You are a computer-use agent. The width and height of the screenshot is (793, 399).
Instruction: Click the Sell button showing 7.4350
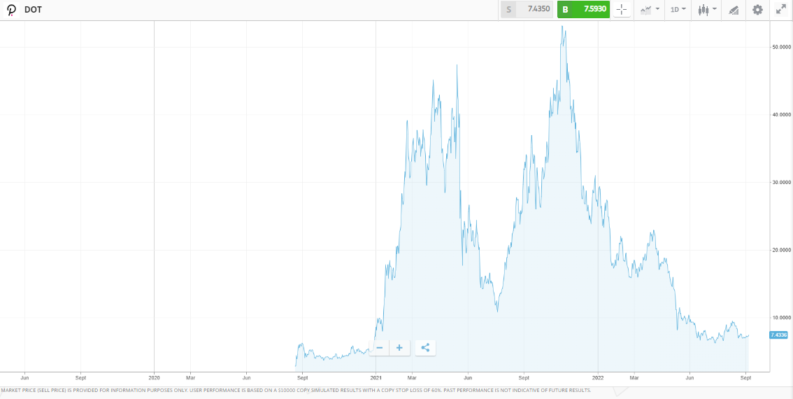(526, 9)
